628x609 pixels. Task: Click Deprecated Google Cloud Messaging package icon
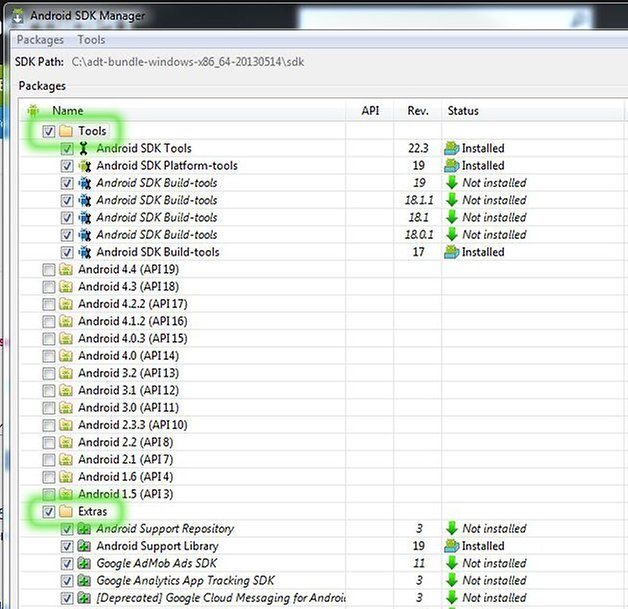coord(84,598)
